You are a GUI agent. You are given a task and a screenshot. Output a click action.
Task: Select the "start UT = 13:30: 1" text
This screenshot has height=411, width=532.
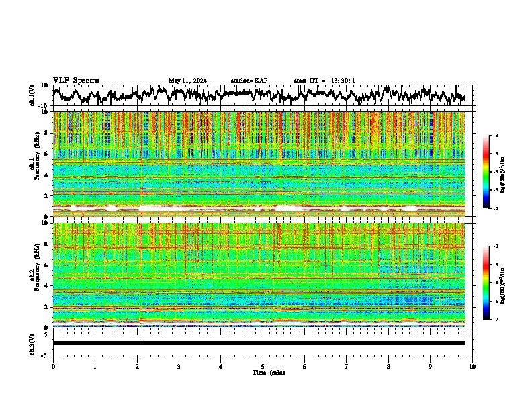point(324,81)
